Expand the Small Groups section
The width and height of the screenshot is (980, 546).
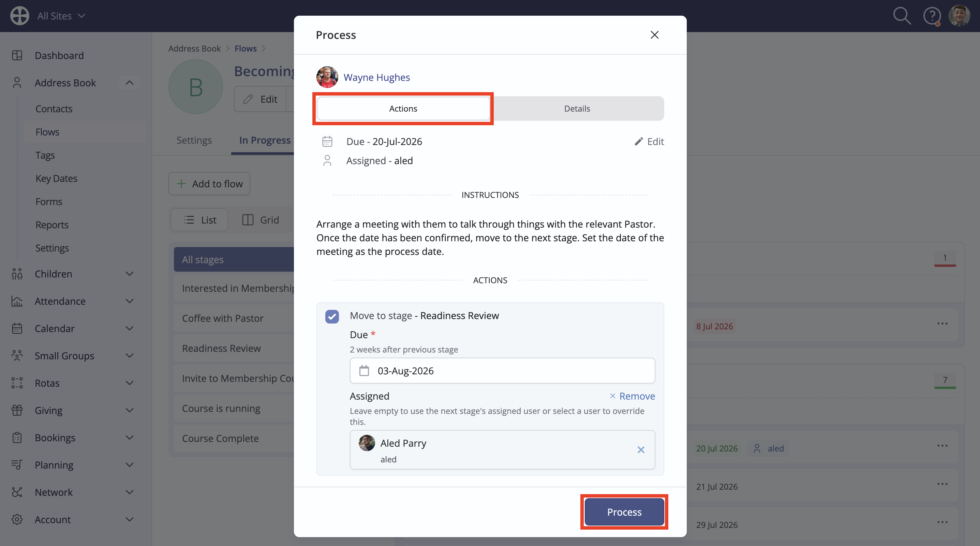tap(129, 356)
